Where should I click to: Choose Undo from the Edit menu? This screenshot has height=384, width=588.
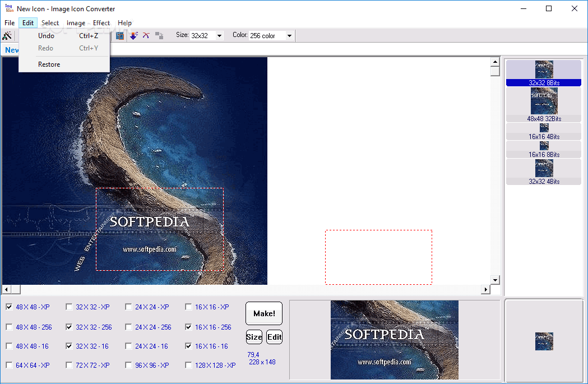click(64, 36)
